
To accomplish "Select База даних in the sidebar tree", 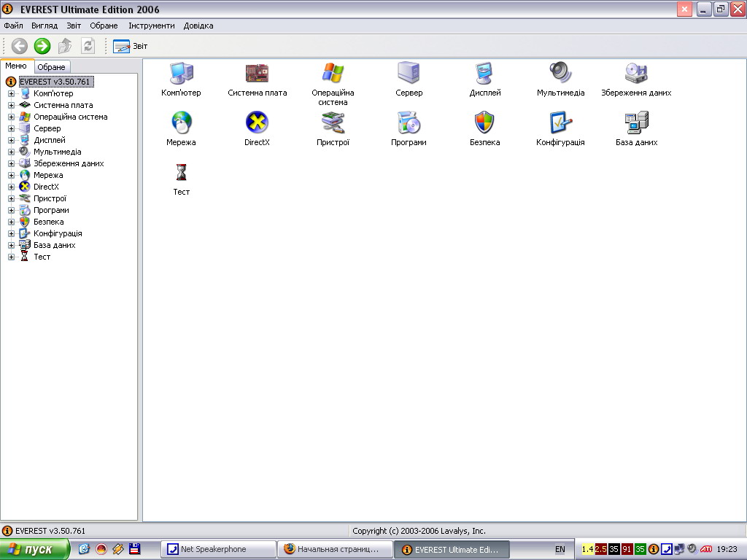I will tap(54, 245).
